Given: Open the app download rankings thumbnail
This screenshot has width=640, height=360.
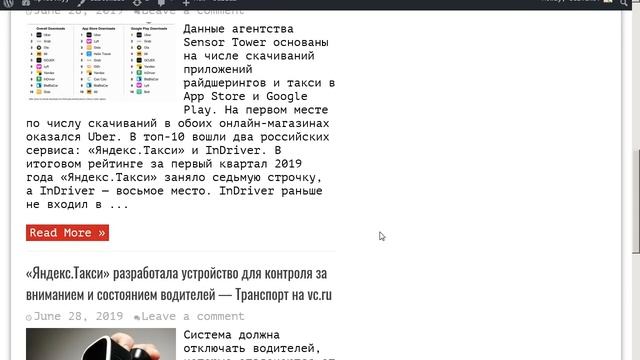Looking at the screenshot, I should (x=101, y=61).
